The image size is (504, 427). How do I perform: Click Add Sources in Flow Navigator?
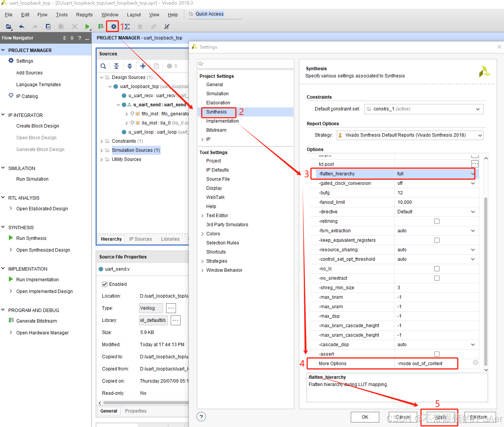pyautogui.click(x=29, y=73)
